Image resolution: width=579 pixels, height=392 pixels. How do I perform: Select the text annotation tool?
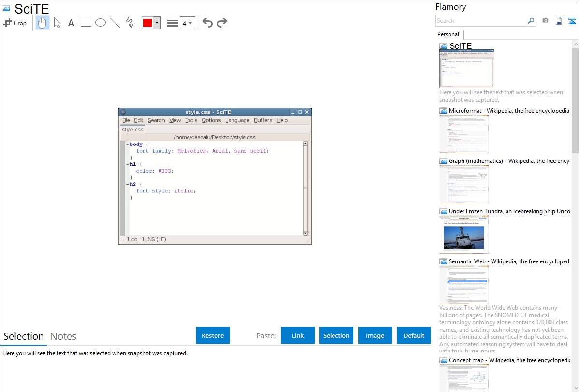point(71,23)
